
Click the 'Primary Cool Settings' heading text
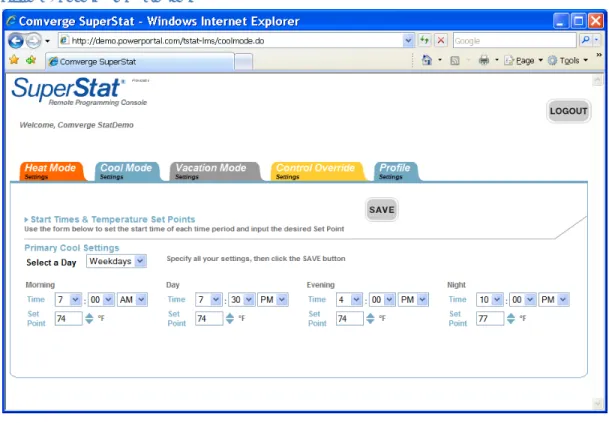(72, 248)
